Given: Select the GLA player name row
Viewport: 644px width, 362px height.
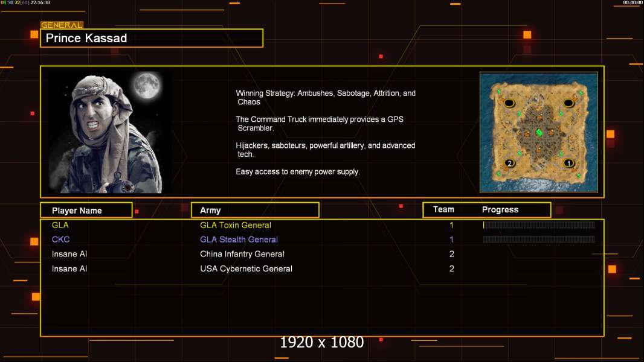Looking at the screenshot, I should (60, 225).
